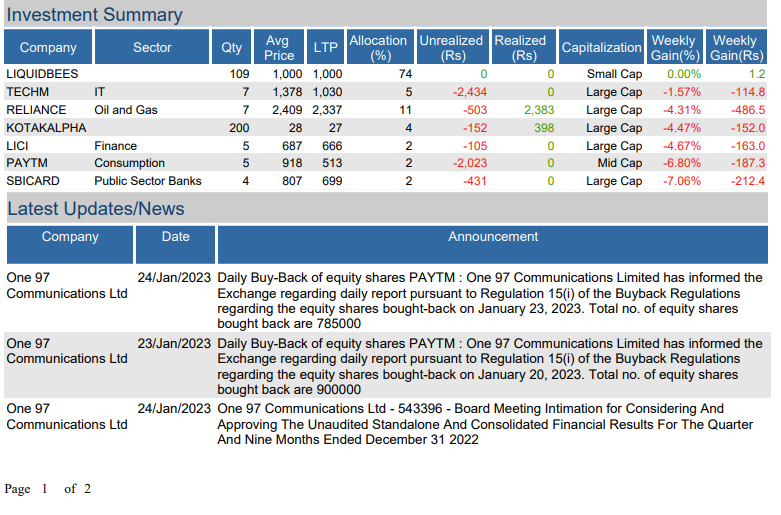Click the realized gain 2,383
The height and width of the screenshot is (515, 781).
click(x=539, y=110)
